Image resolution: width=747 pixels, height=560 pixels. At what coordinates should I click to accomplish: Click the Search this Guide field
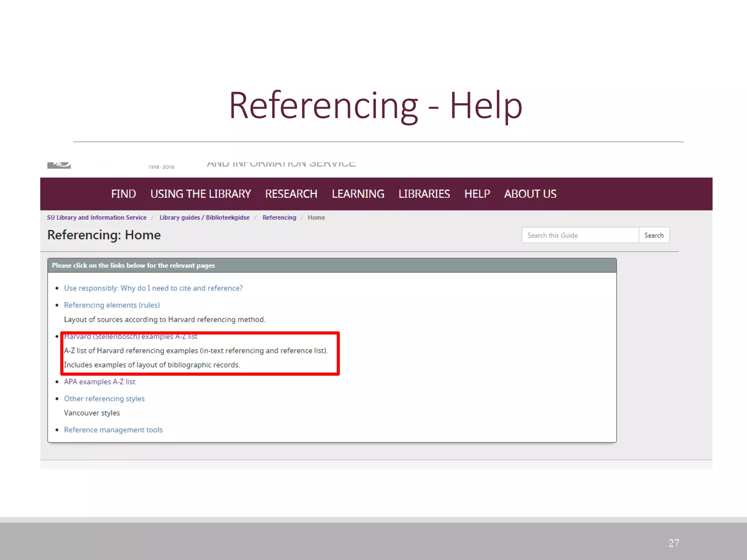[x=580, y=235]
